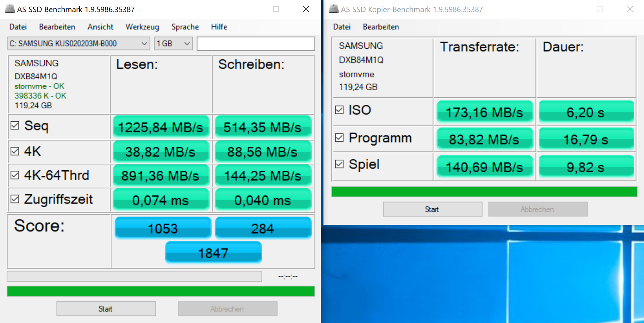644x323 pixels.
Task: Click the empty text field beside 1 GB
Action: click(x=256, y=44)
